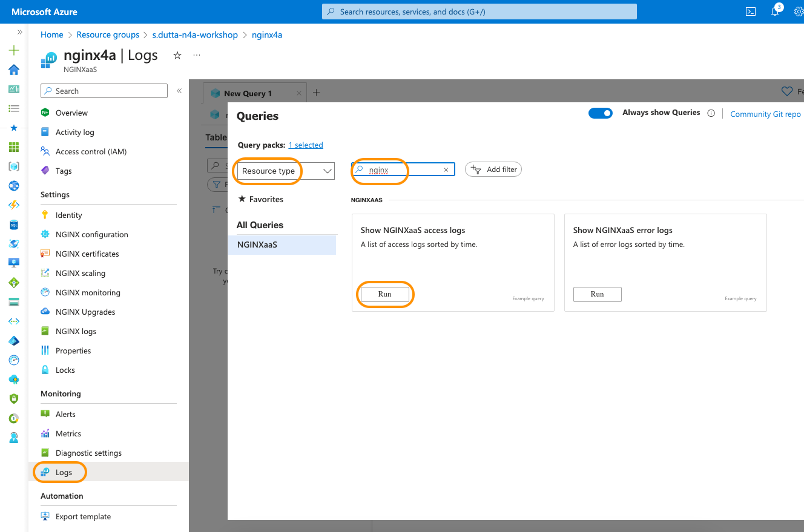
Task: Open Community Git repo link
Action: coord(765,114)
